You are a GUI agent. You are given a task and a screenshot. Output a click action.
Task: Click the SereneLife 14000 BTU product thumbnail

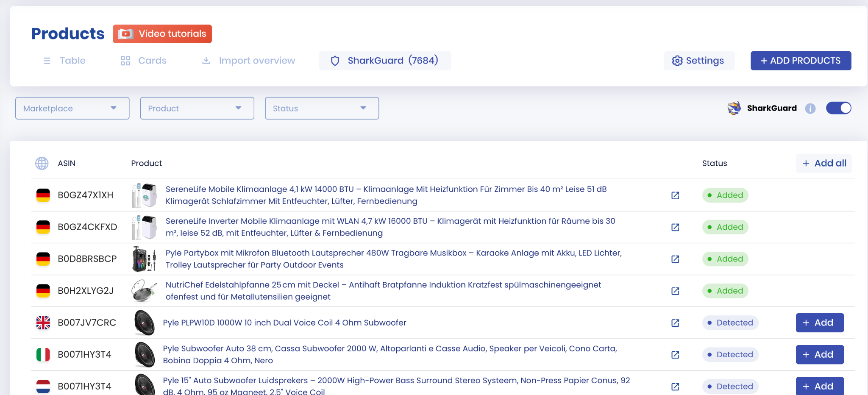144,195
